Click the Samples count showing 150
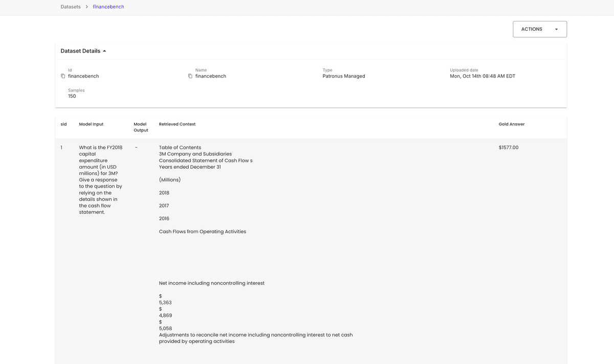 click(72, 96)
